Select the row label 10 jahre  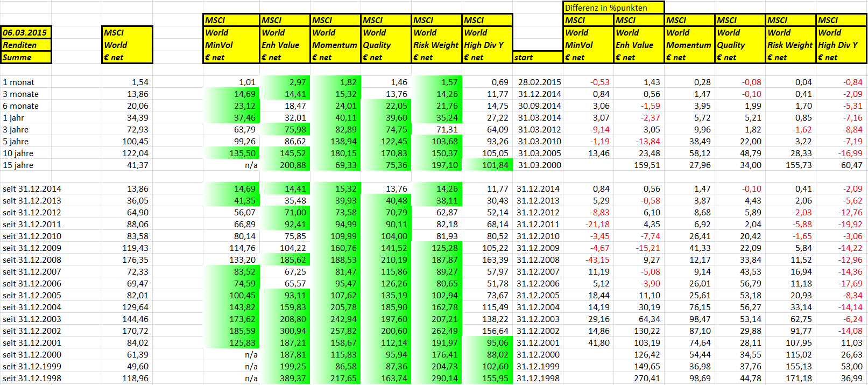18,153
